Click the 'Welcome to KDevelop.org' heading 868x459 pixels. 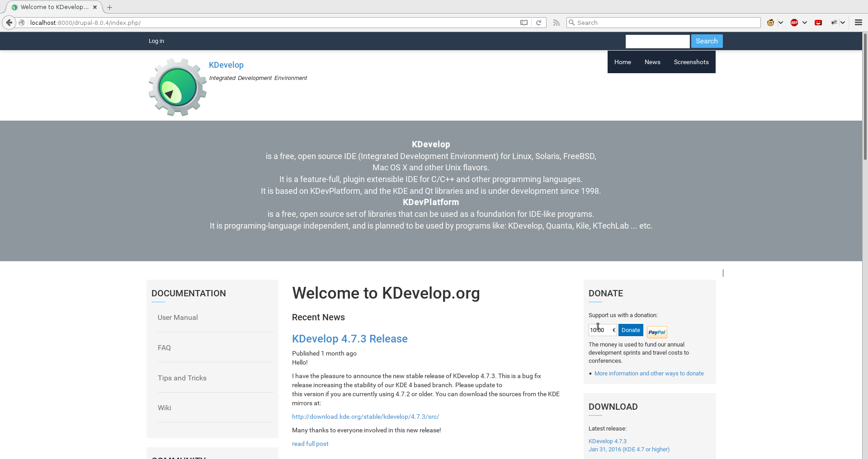pos(386,293)
